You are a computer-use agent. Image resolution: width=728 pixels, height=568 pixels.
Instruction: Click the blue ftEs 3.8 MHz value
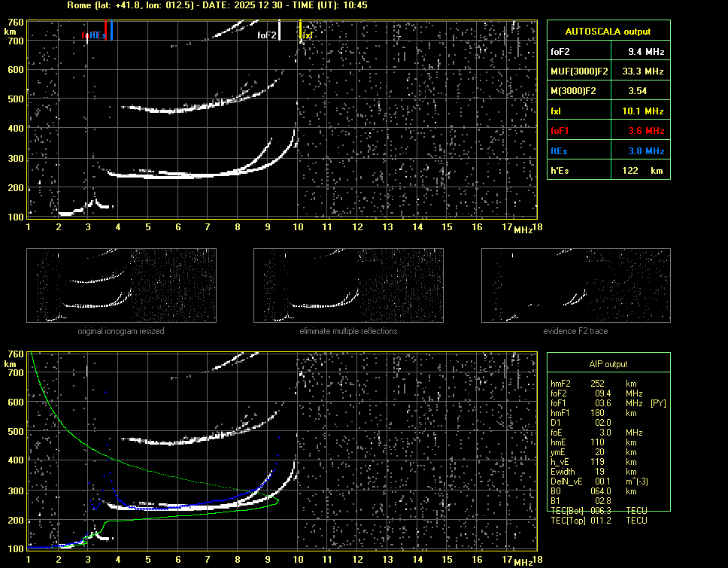tap(645, 151)
